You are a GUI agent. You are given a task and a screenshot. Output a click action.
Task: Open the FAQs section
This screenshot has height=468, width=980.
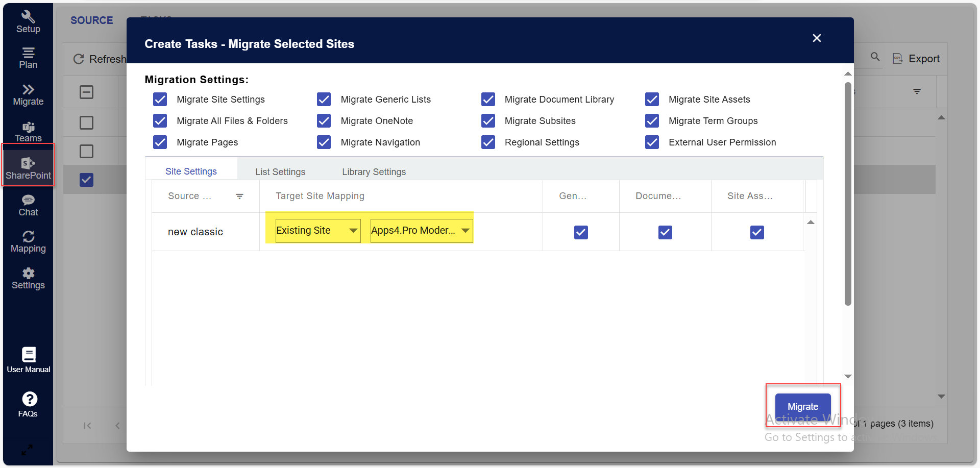click(x=28, y=403)
